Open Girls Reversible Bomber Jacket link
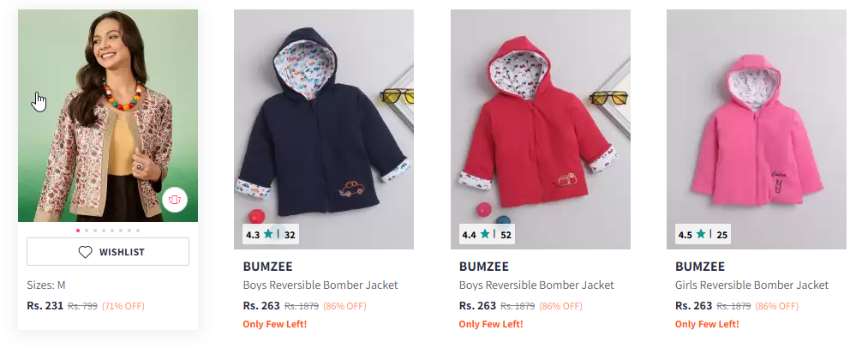 coord(751,285)
